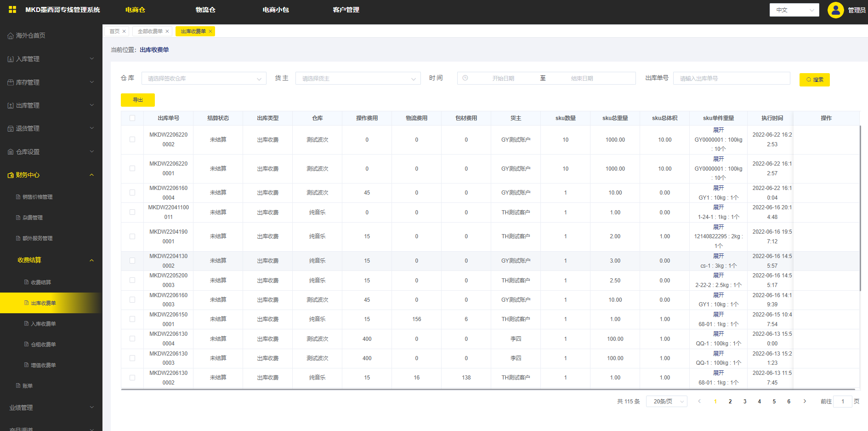Check the row for MKDW22062200002

[132, 139]
